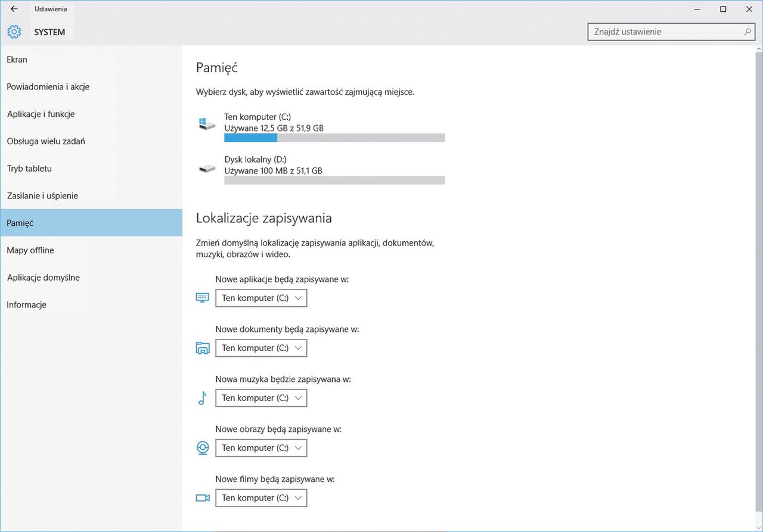Click the drive icon for Dysk lokalny (D:)
763x532 pixels.
(x=207, y=169)
